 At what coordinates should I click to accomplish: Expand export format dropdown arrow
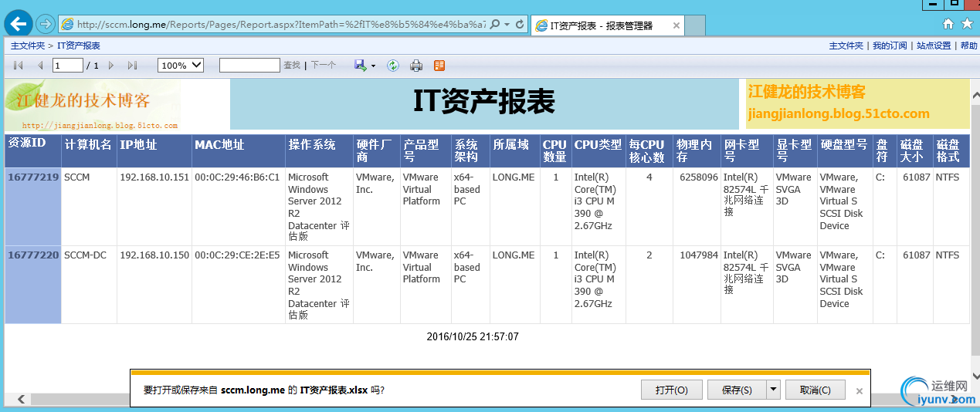373,66
